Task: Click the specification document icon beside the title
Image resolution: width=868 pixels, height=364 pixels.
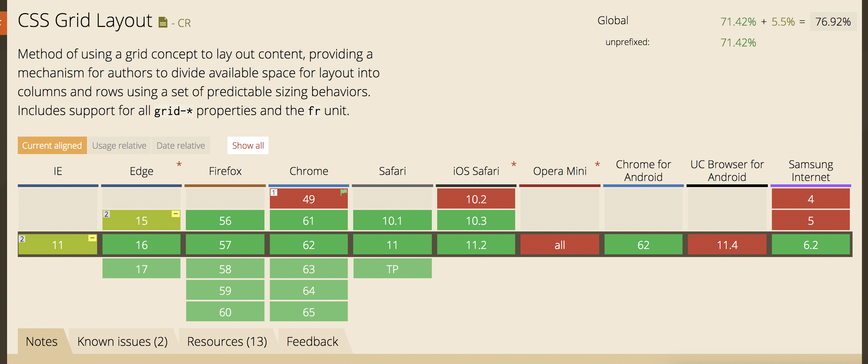Action: pos(163,22)
